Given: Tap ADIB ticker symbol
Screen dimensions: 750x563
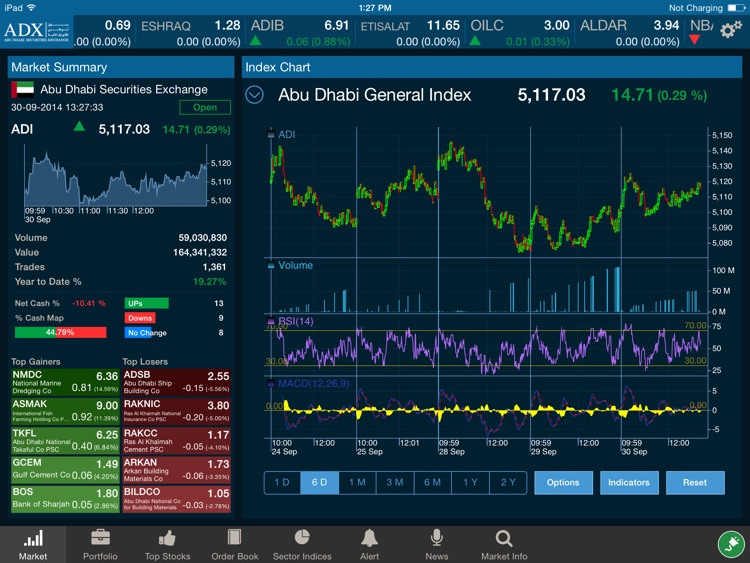Looking at the screenshot, I should tap(267, 25).
